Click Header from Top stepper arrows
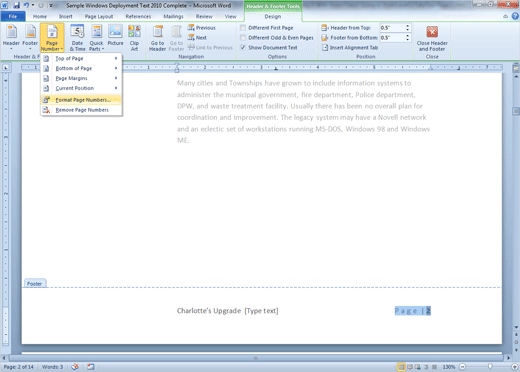The width and height of the screenshot is (520, 372). (408, 28)
